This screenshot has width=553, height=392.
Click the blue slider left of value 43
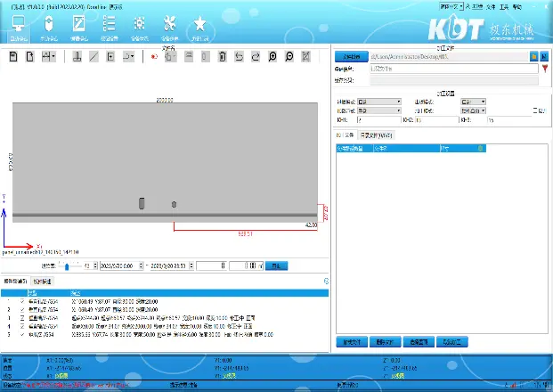(x=67, y=266)
